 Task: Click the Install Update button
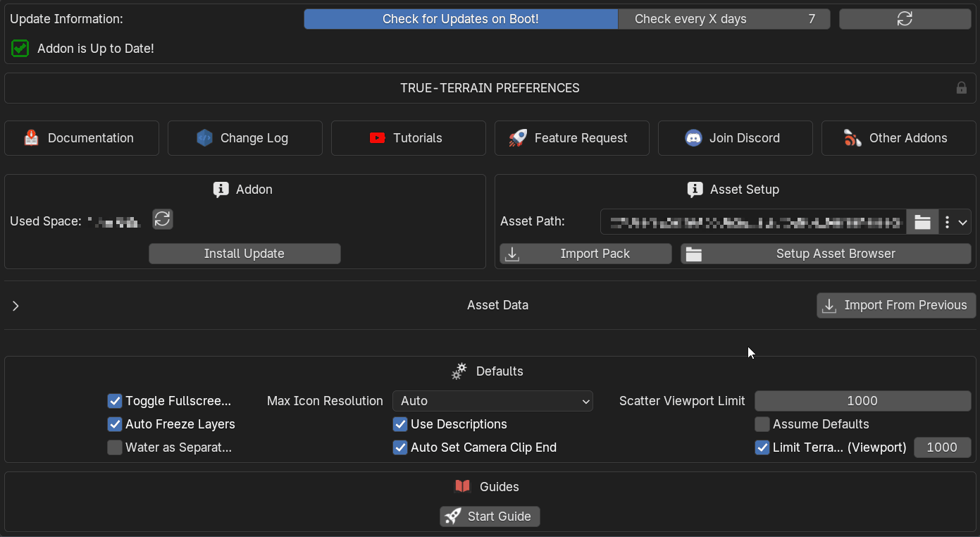pos(244,254)
